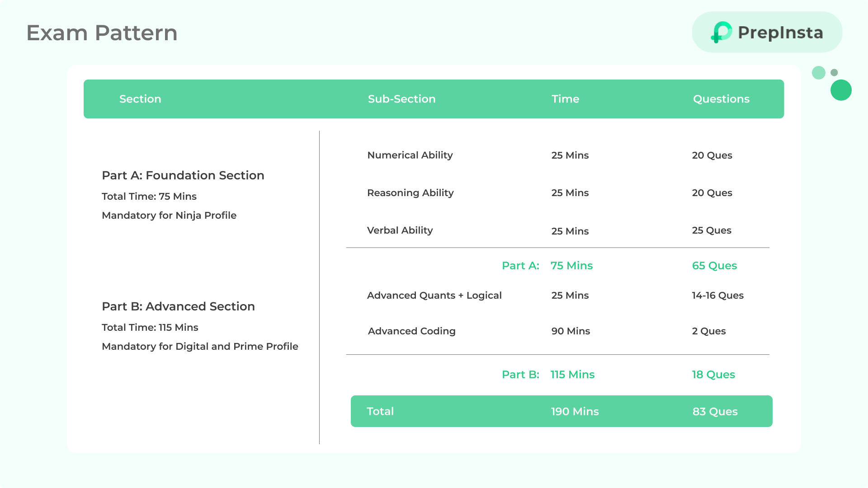
Task: Click the Reasoning Ability row label
Action: [410, 193]
